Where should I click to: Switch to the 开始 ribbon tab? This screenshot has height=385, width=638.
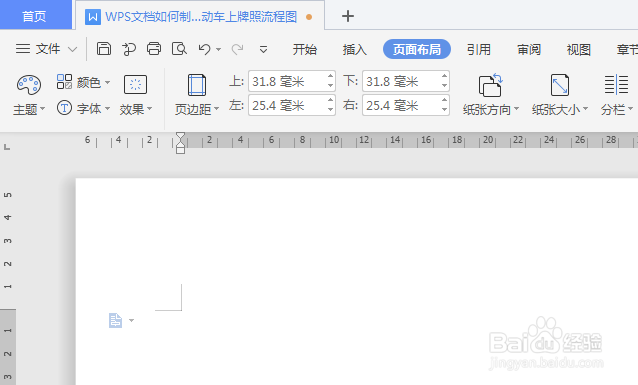(x=304, y=50)
